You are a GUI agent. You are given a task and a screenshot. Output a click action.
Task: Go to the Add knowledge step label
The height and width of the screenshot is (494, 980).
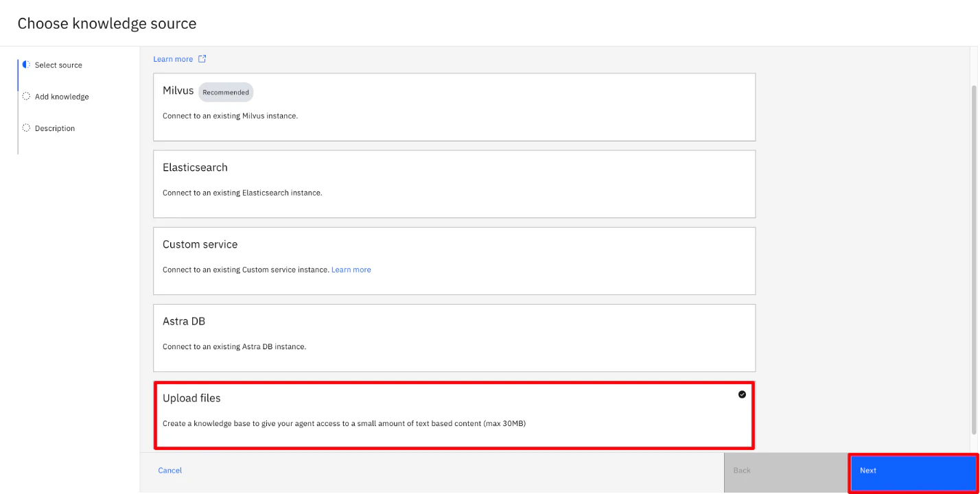coord(62,97)
